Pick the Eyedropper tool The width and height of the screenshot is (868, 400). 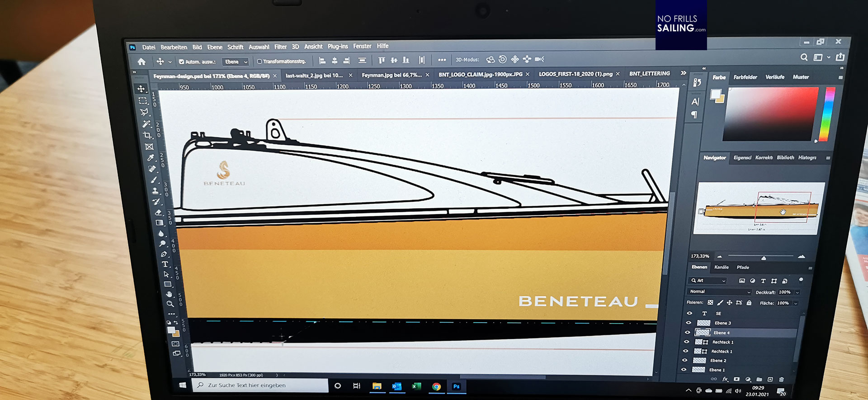pos(151,157)
